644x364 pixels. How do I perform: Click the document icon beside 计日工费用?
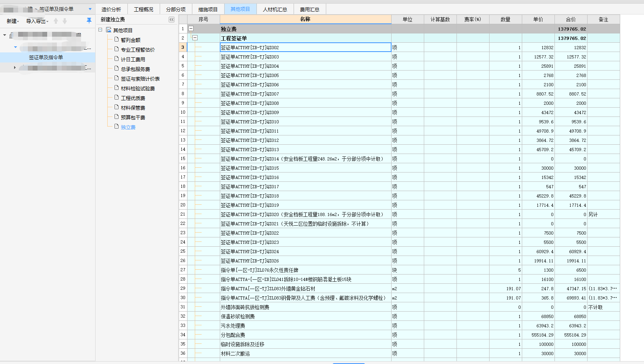pos(117,59)
